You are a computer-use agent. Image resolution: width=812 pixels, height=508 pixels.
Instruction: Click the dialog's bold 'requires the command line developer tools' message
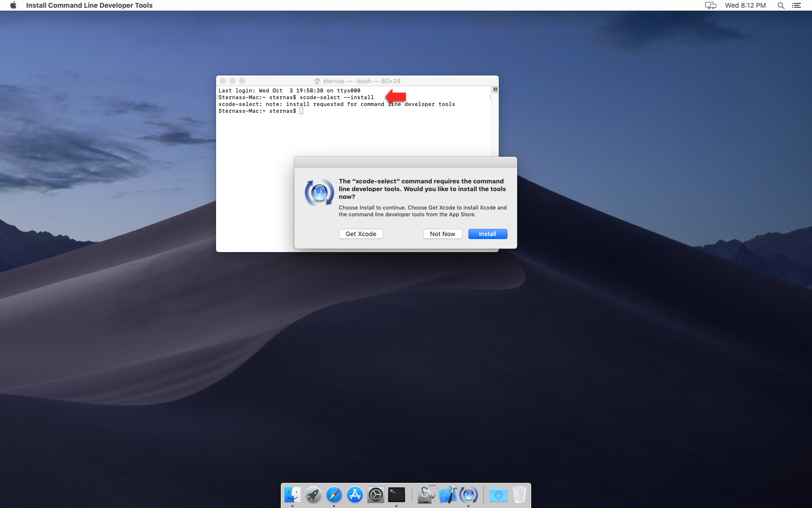point(422,189)
